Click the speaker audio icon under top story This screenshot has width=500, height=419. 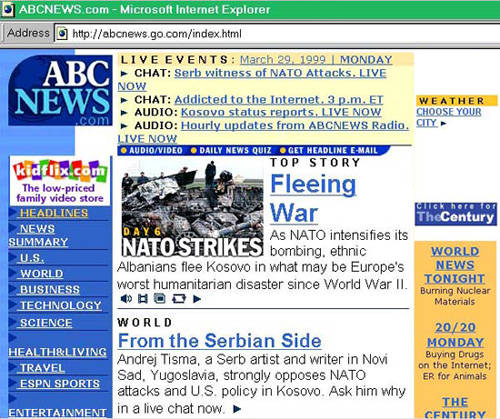(126, 298)
